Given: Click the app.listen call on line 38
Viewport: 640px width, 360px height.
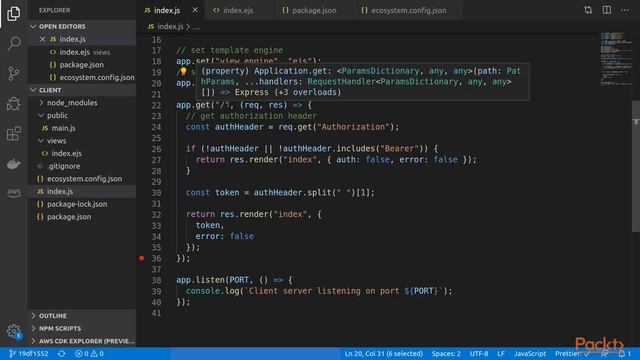Looking at the screenshot, I should pos(199,280).
